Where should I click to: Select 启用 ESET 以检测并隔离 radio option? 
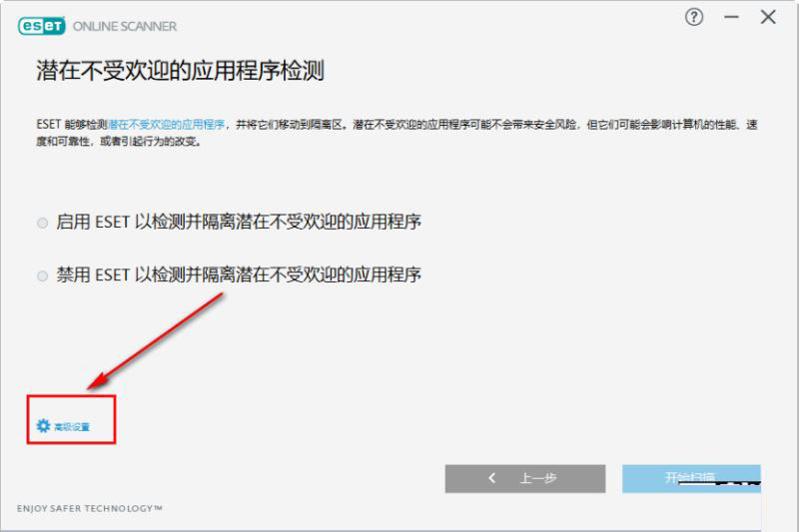click(x=42, y=223)
